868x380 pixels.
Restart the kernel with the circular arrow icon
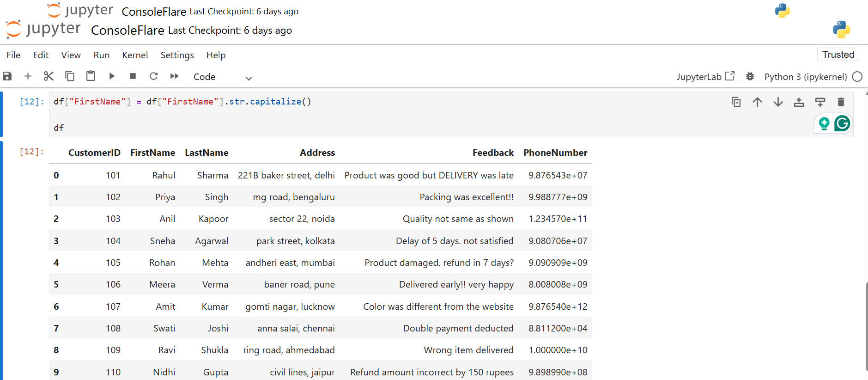click(x=154, y=76)
